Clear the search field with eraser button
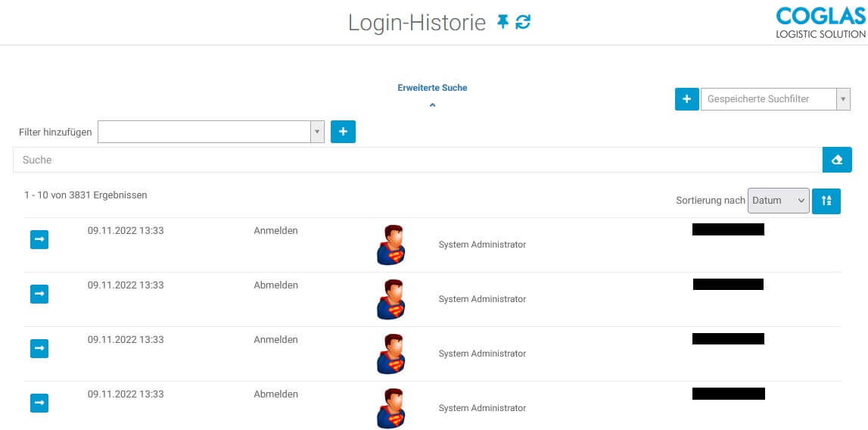Screen dimensions: 868x430 point(836,160)
